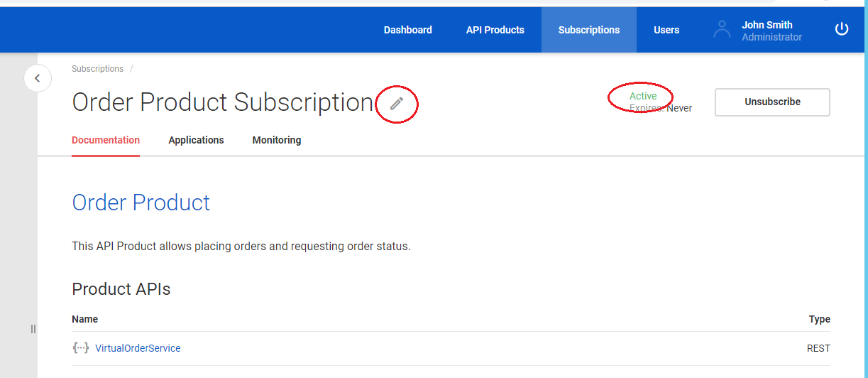Switch to the Applications tab

196,140
